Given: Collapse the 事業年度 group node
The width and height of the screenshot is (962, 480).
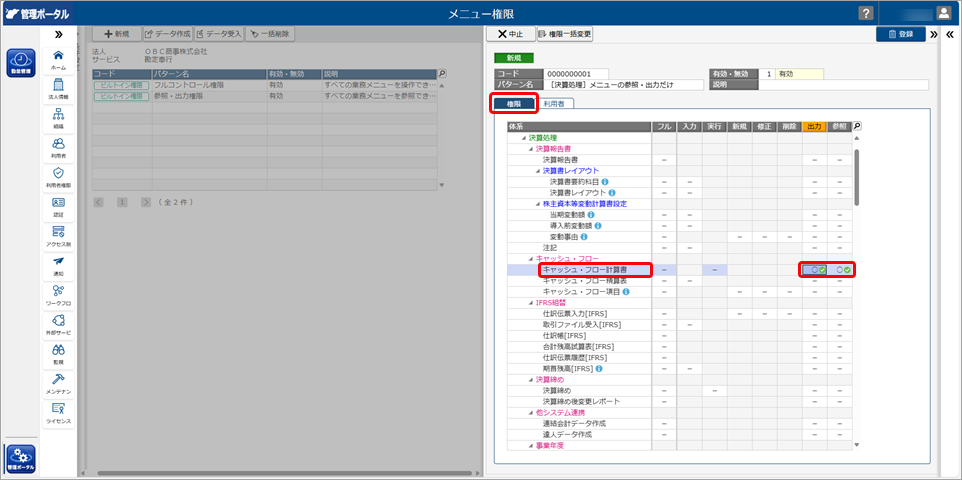Looking at the screenshot, I should (531, 446).
